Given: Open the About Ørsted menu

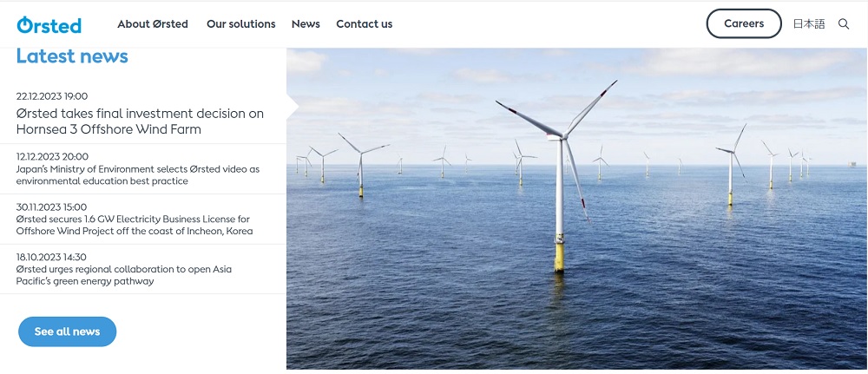Looking at the screenshot, I should click(152, 24).
